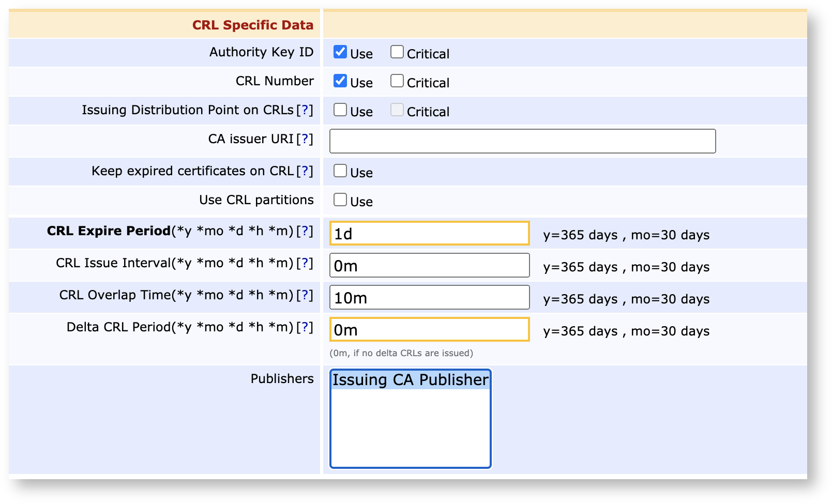Click the CRL Issue Interval field
Screen dimensions: 832x504
429,266
